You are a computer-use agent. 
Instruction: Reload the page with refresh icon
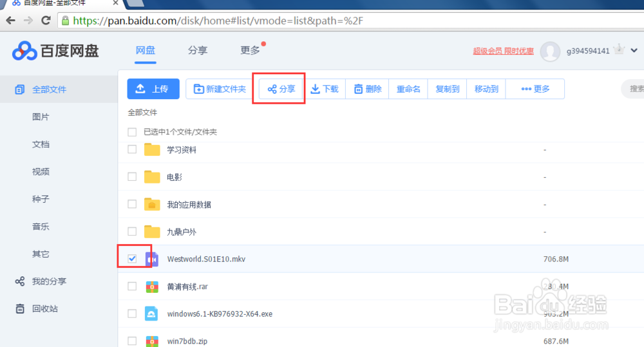pos(46,21)
